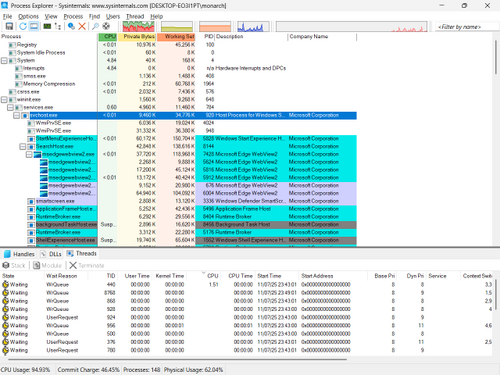
Task: Select the backgroundTaskHost.exe process row
Action: 178,225
